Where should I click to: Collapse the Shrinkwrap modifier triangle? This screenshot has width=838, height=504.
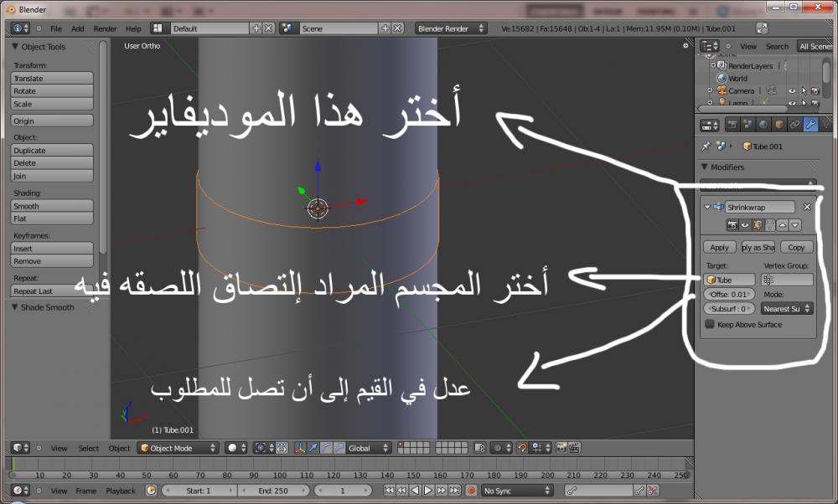click(x=707, y=207)
